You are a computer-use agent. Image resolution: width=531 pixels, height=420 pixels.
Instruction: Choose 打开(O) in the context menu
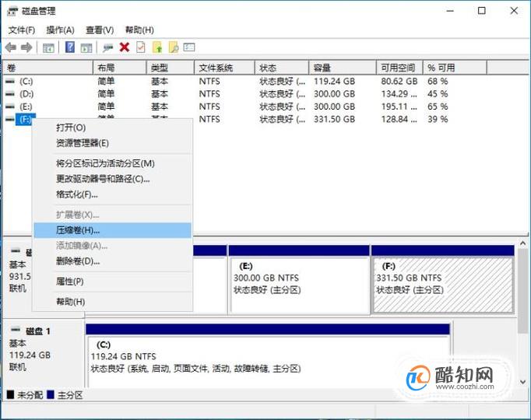click(x=112, y=128)
